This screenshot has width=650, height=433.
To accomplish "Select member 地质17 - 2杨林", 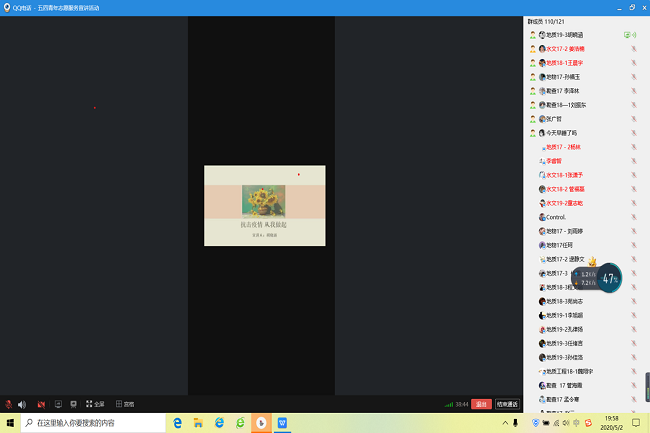I will [586, 147].
